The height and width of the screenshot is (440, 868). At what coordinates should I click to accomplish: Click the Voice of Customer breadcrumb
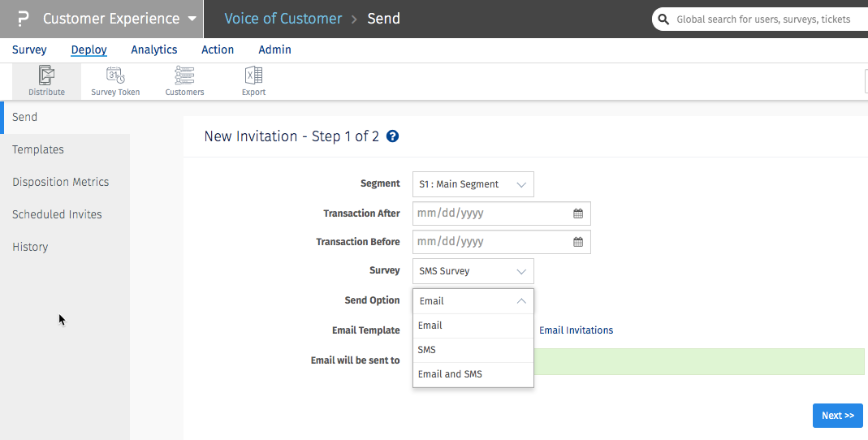point(283,19)
